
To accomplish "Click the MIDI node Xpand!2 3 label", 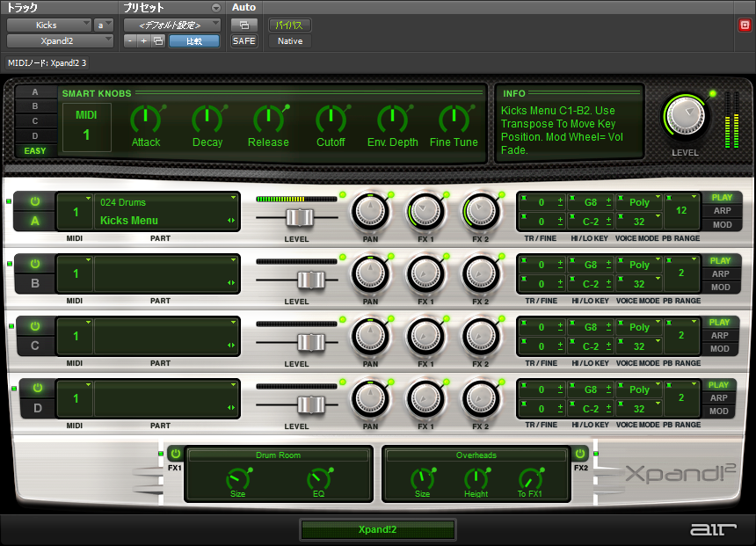I will pyautogui.click(x=47, y=62).
